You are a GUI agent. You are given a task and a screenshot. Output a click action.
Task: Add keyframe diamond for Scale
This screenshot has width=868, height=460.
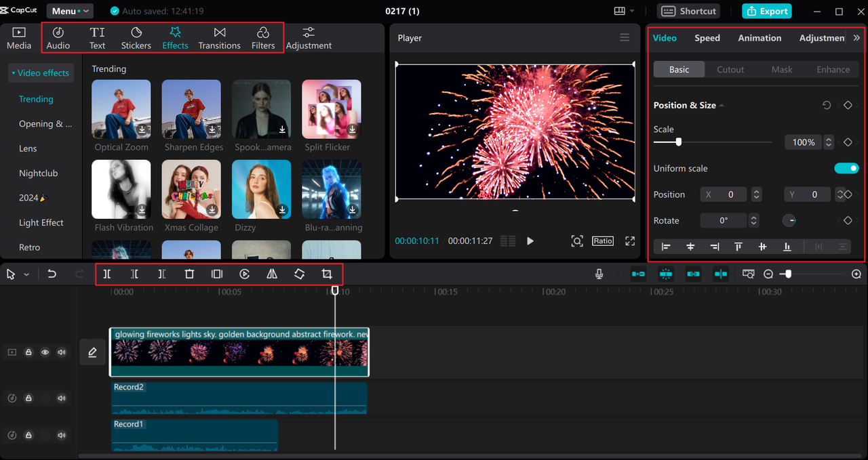(848, 142)
